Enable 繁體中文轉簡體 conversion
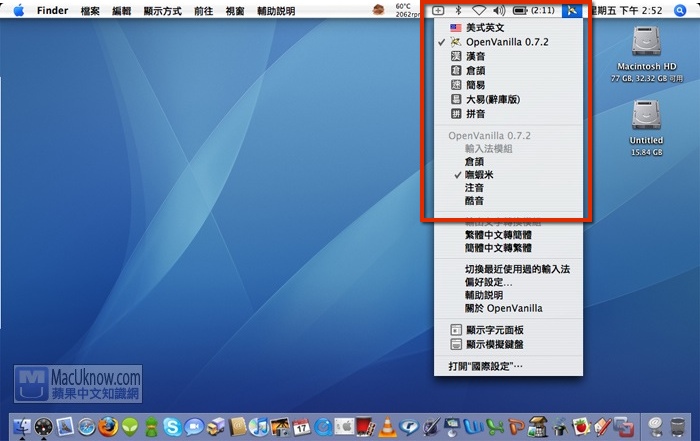Screen dimensions: 700x441 click(508, 235)
